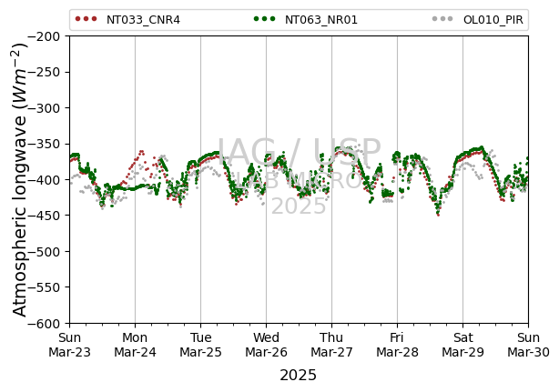Click the −300 y-axis tick label
Image resolution: width=559 pixels, height=392 pixels.
click(46, 108)
